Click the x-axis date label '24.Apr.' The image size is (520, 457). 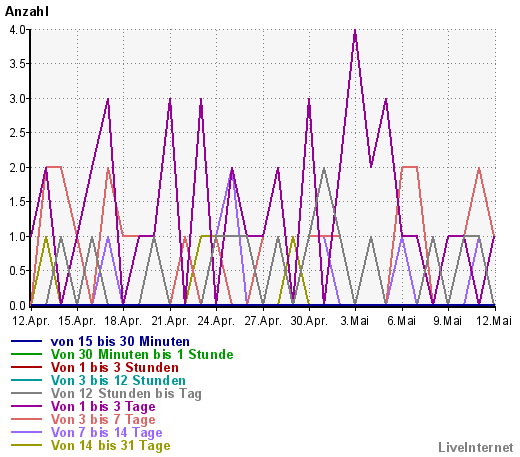coord(216,321)
